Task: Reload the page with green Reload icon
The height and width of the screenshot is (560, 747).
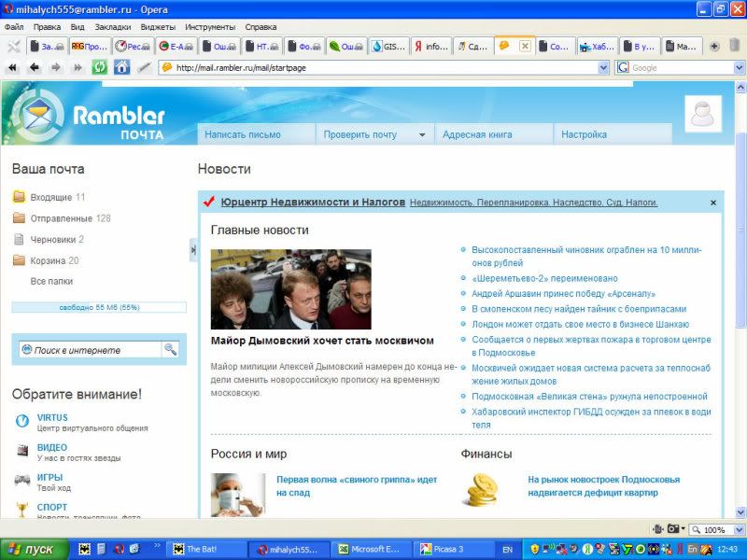Action: 99,67
